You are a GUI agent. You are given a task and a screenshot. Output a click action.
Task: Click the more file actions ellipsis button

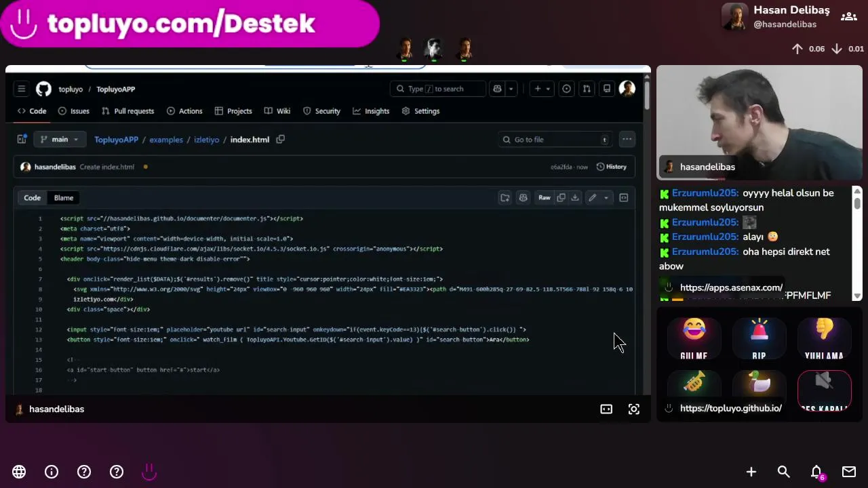coord(627,140)
